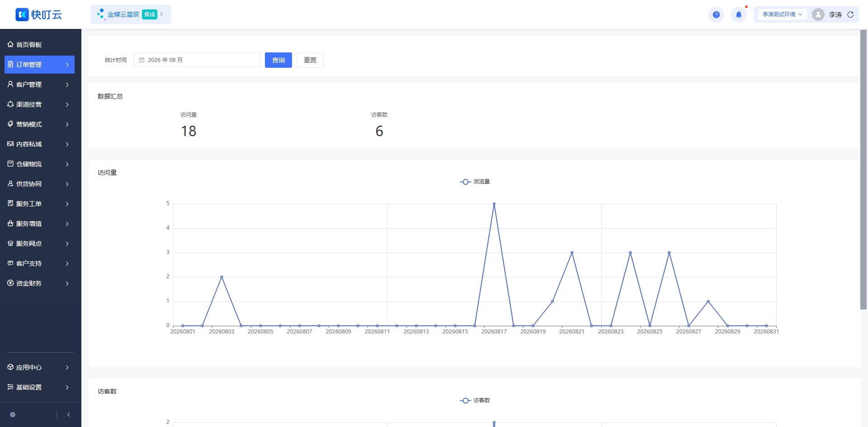
Task: Click the 服务网点 store icon
Action: coord(10,243)
